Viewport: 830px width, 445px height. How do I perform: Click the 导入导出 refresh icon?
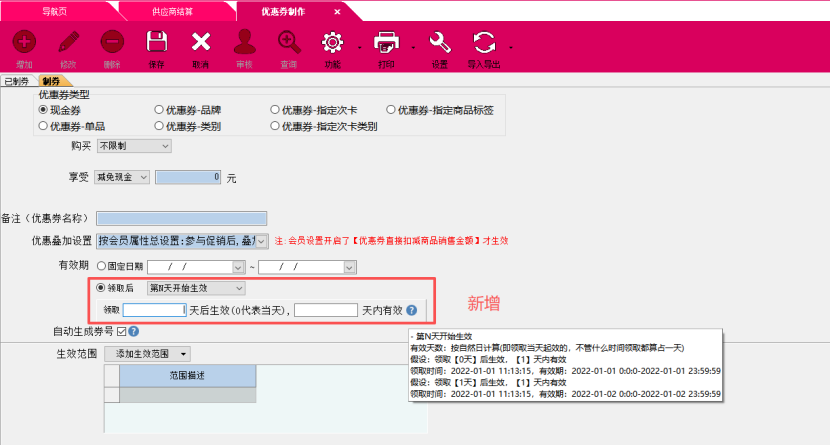484,42
